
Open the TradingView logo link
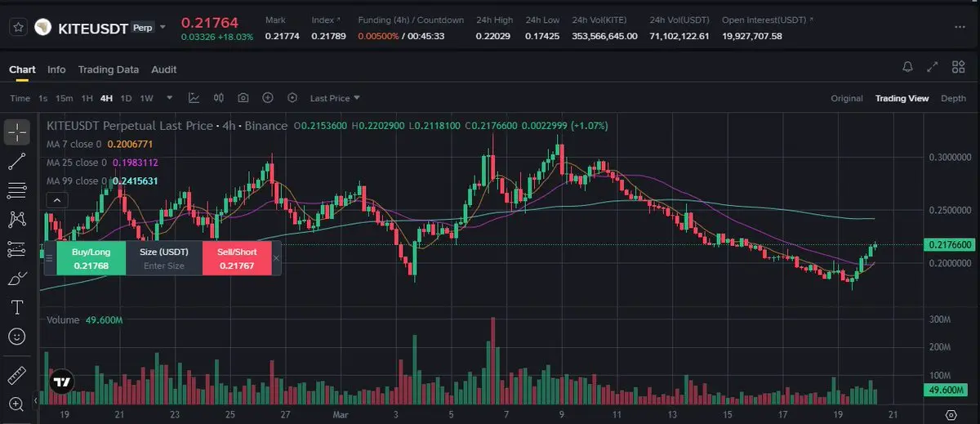point(60,381)
